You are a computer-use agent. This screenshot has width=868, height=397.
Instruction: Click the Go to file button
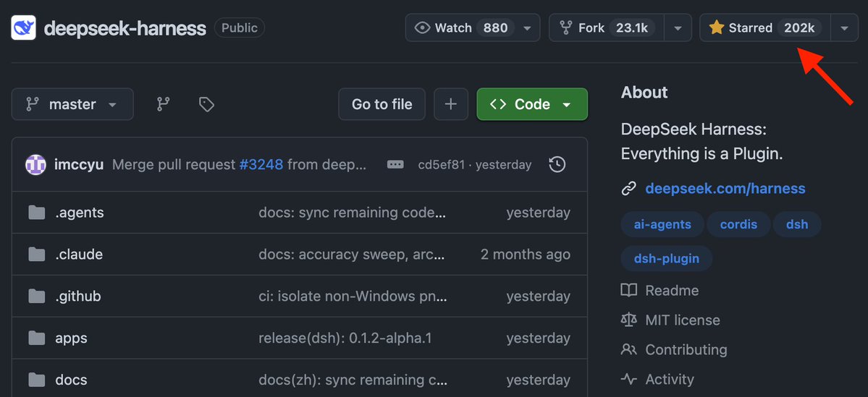pos(382,104)
